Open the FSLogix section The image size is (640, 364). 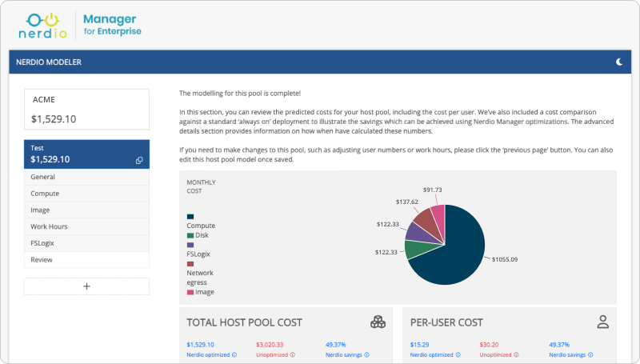86,243
